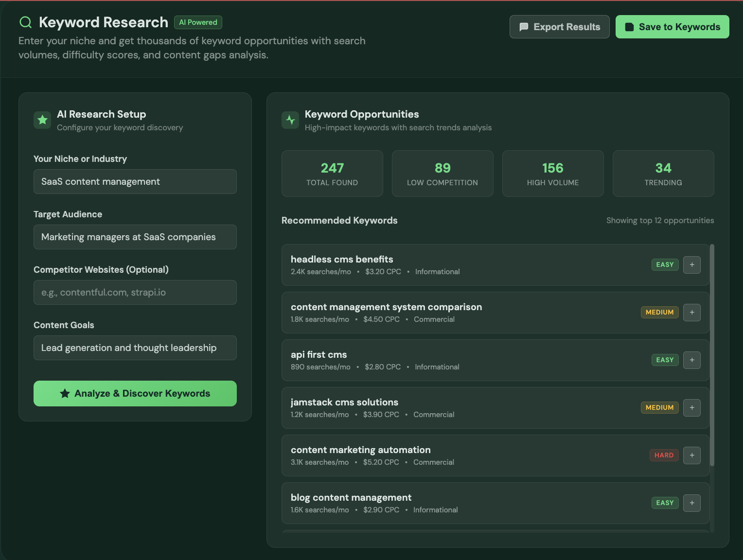This screenshot has width=743, height=560.
Task: Click the keyword list vertical scrollbar
Action: coord(712,355)
